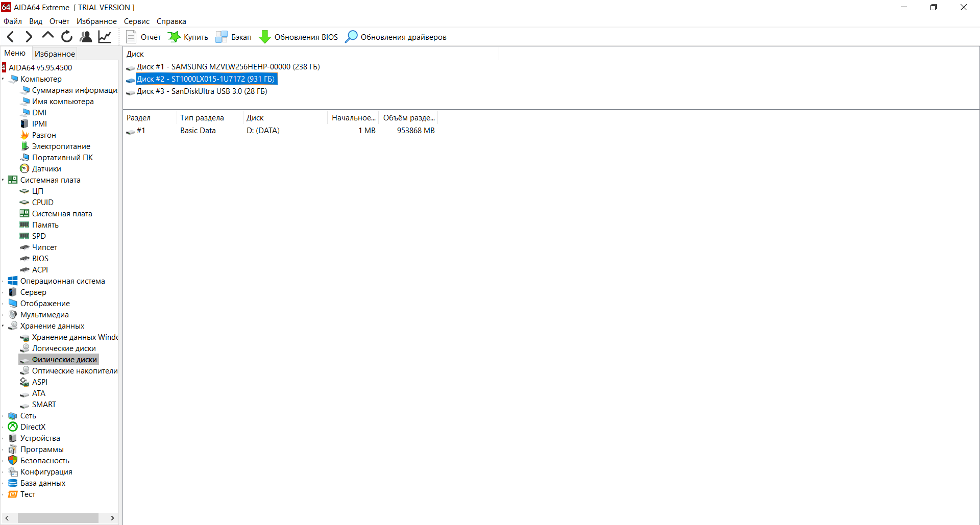Open the Избранное menu in menu bar
The height and width of the screenshot is (525, 980).
point(96,21)
